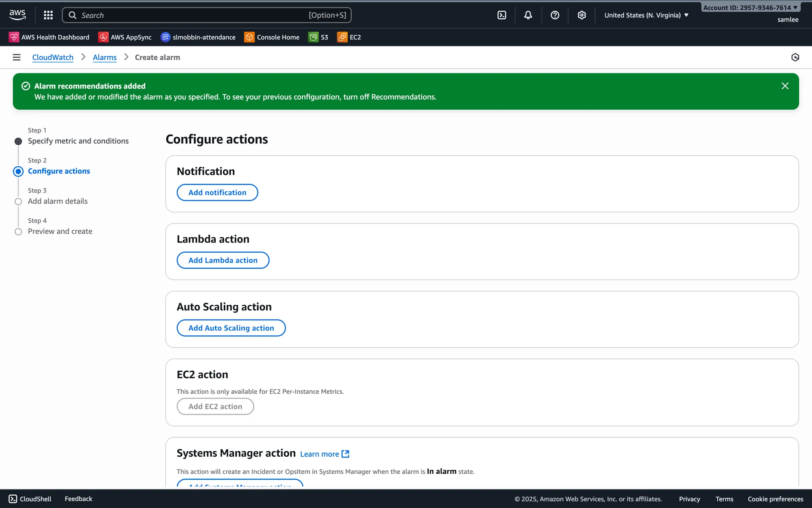Navigate to Alarms breadcrumb

pyautogui.click(x=104, y=57)
